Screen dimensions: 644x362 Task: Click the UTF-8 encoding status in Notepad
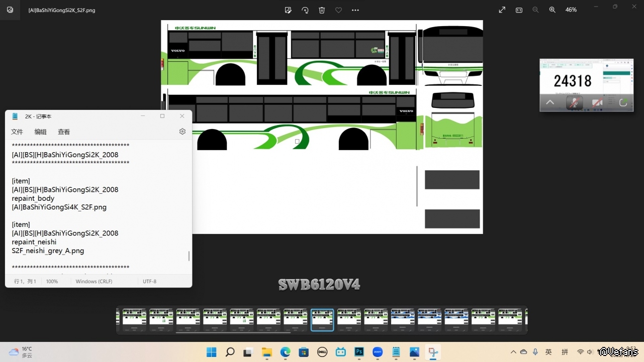click(150, 282)
